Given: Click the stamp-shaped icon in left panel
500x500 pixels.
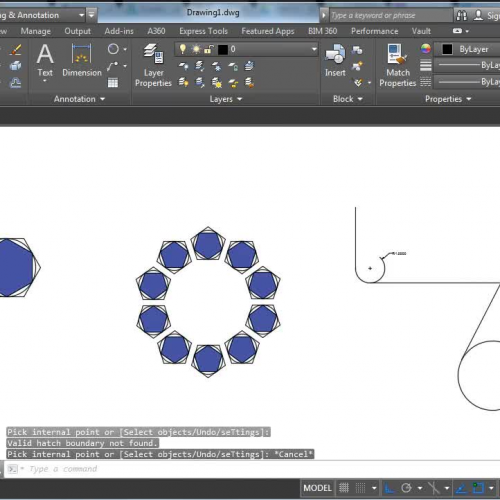Looking at the screenshot, I should click(x=15, y=82).
